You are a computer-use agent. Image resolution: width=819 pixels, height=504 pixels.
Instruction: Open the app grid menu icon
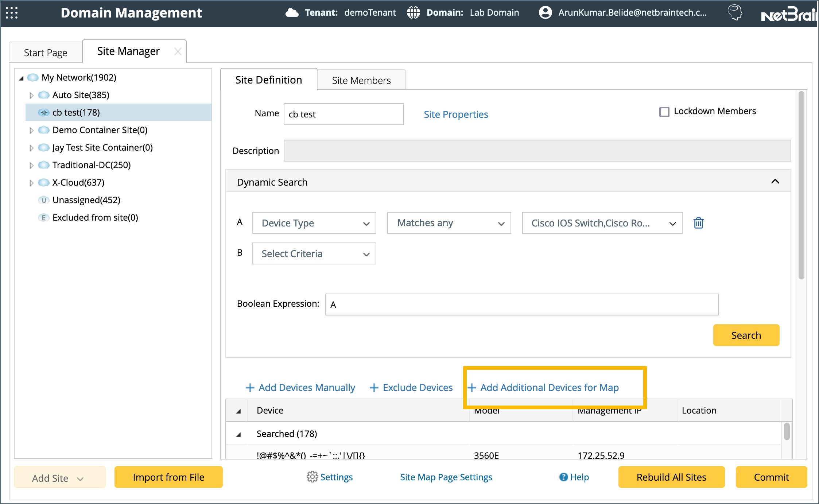click(x=12, y=13)
